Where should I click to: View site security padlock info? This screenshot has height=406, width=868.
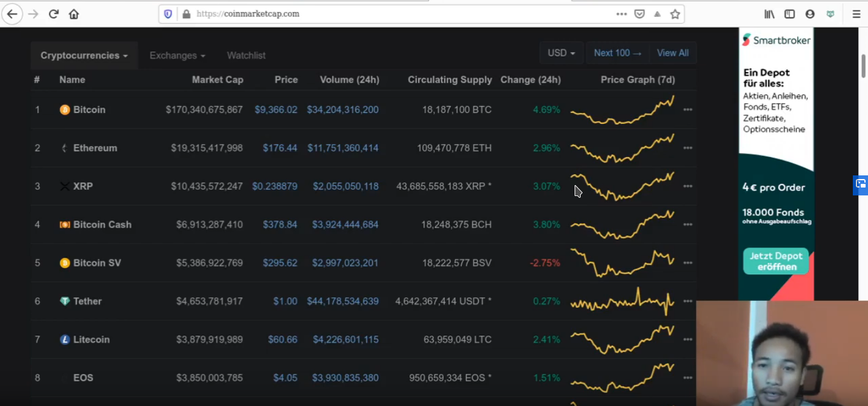pyautogui.click(x=186, y=14)
